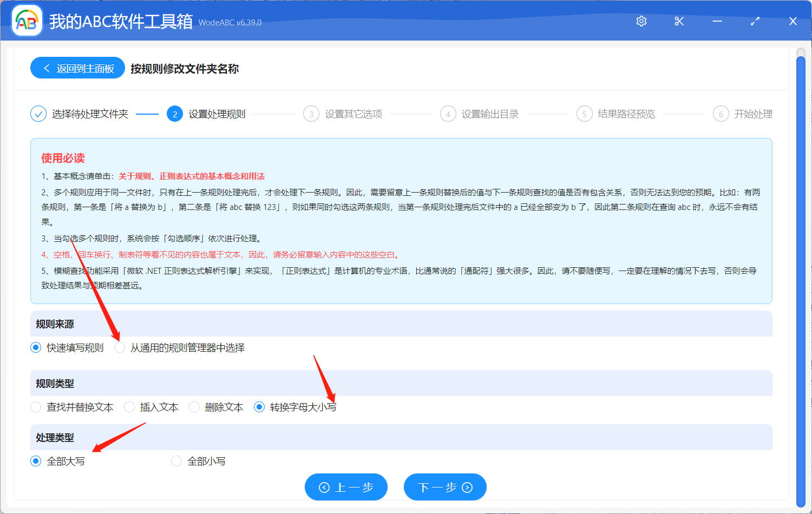Select the 插入文本 rule type

[129, 406]
